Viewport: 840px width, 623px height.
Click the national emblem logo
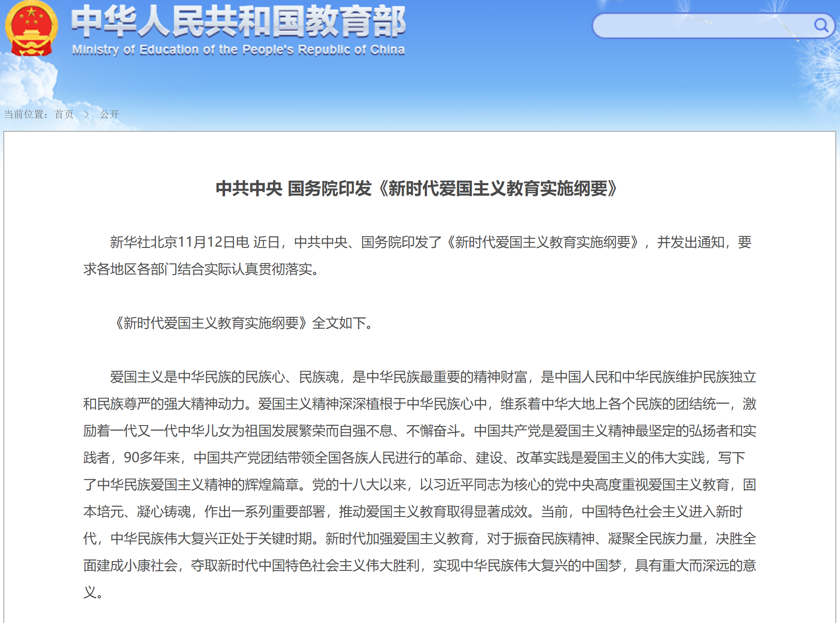(31, 29)
